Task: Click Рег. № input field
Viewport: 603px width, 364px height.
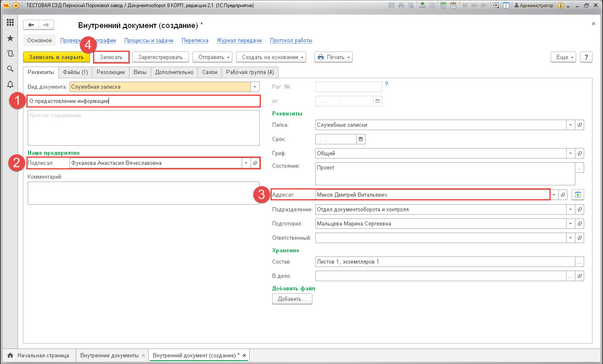Action: [349, 87]
